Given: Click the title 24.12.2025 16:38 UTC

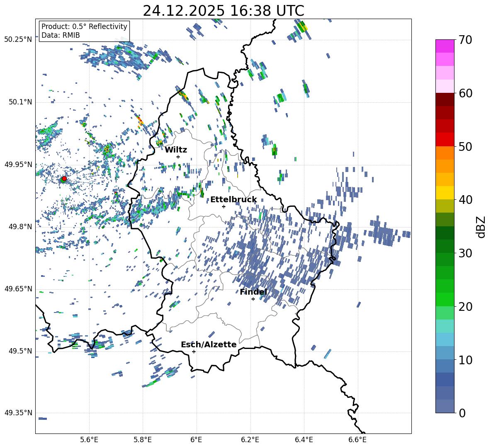Looking at the screenshot, I should click(x=223, y=11).
